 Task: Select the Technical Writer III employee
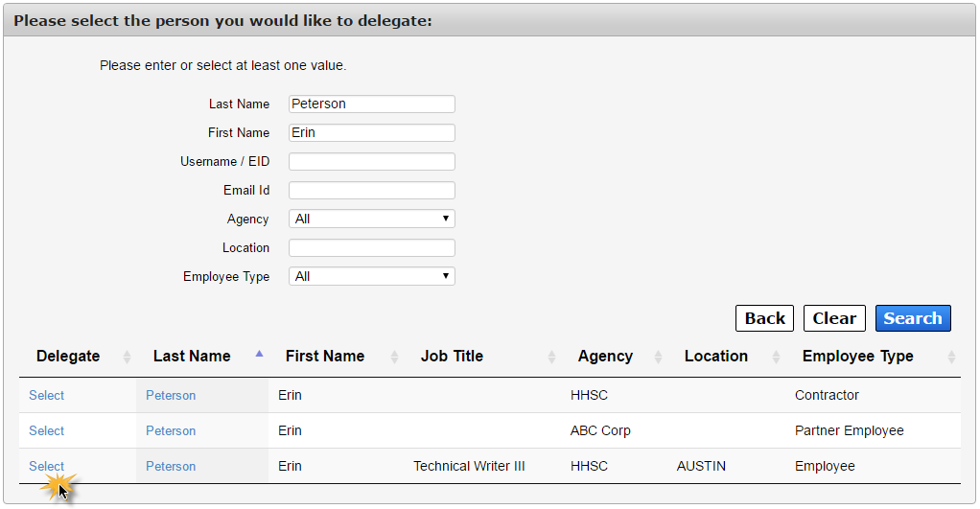pyautogui.click(x=46, y=467)
